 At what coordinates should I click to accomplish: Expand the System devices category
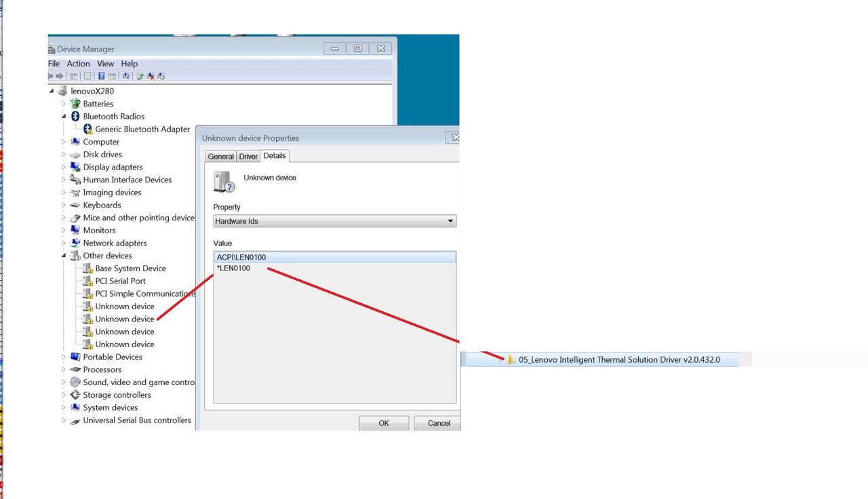pyautogui.click(x=64, y=407)
